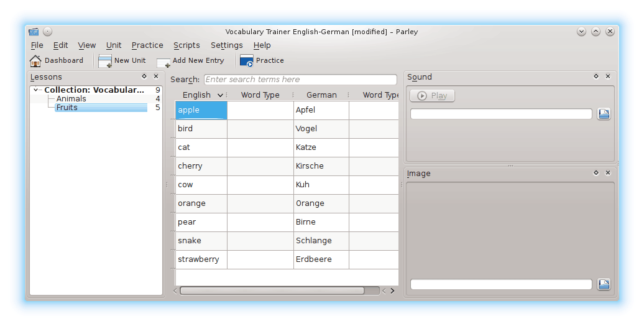The width and height of the screenshot is (644, 326).
Task: Maximize the Parley window
Action: (596, 32)
